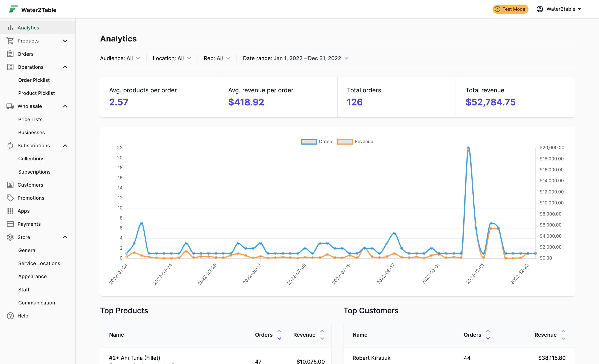Expand the Products sidebar section

click(38, 41)
